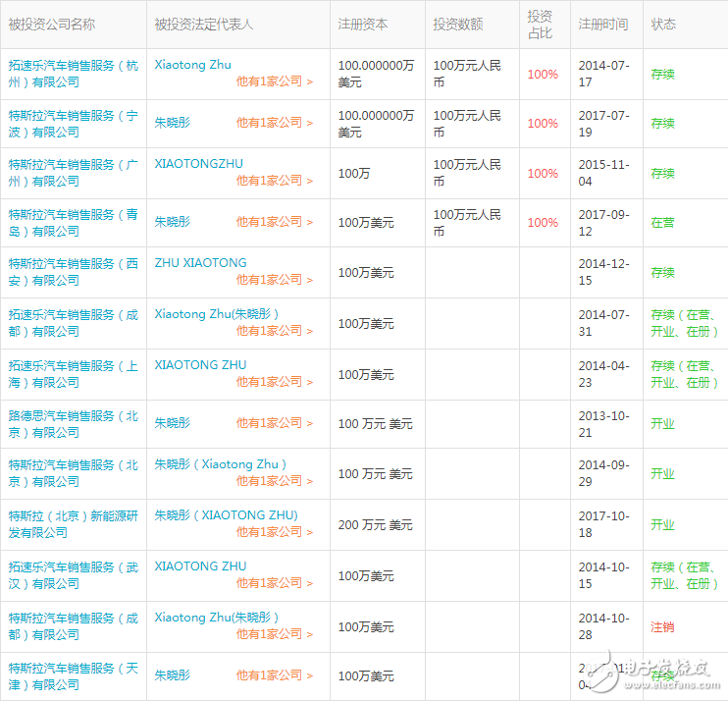Open 特斯拉(北京)新能源研发有限公司 company link
728x701 pixels.
tap(74, 524)
